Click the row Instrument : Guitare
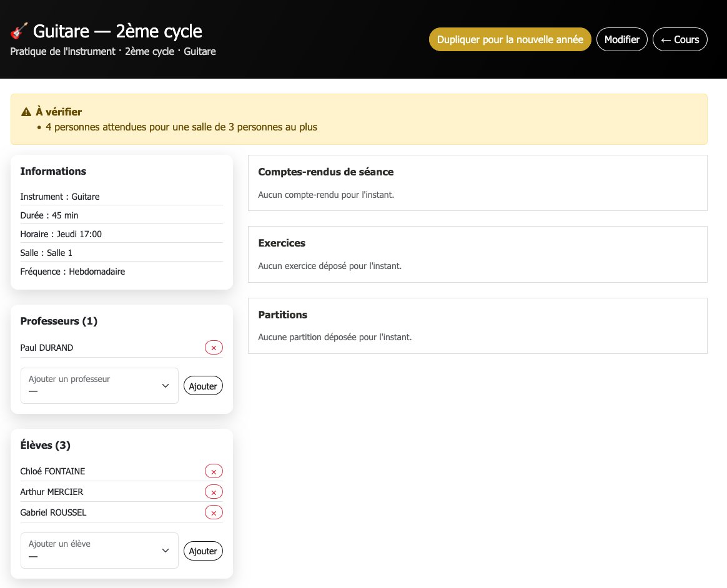 (121, 197)
